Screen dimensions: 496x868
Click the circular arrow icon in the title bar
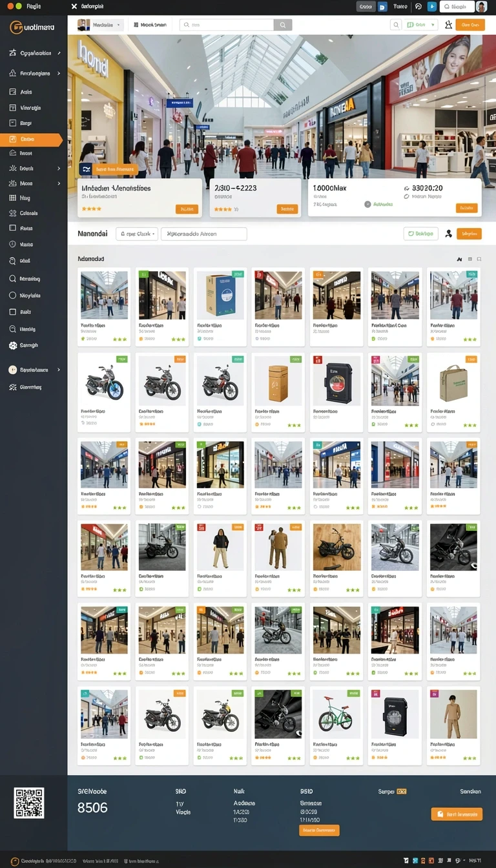point(418,6)
